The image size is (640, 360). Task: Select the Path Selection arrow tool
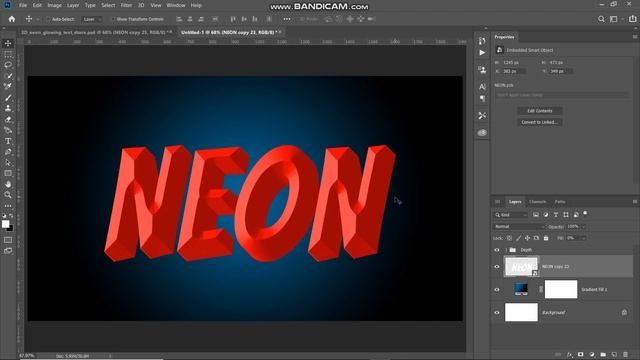(x=8, y=162)
